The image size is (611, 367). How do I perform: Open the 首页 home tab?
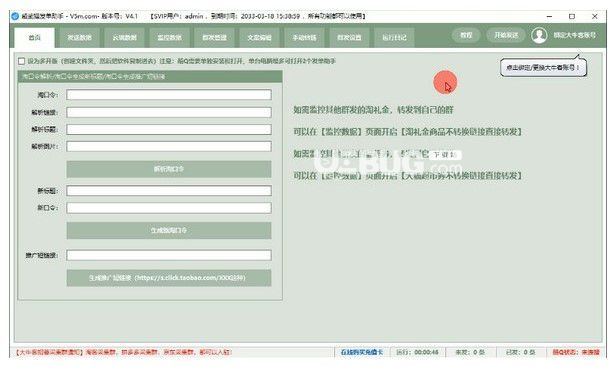tap(34, 38)
